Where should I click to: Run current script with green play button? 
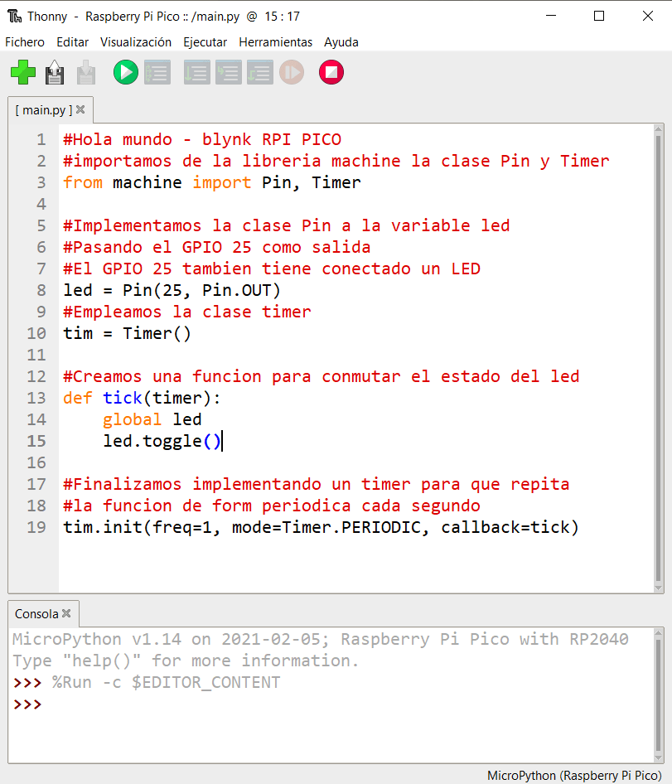point(126,73)
